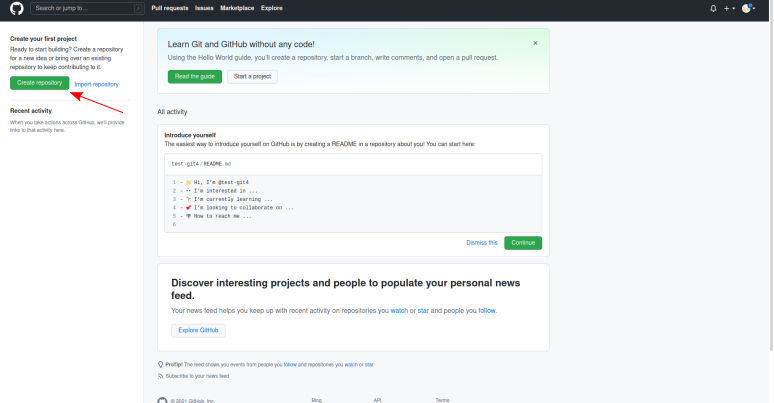Open Explore from the top navigation
The height and width of the screenshot is (403, 774).
point(272,8)
